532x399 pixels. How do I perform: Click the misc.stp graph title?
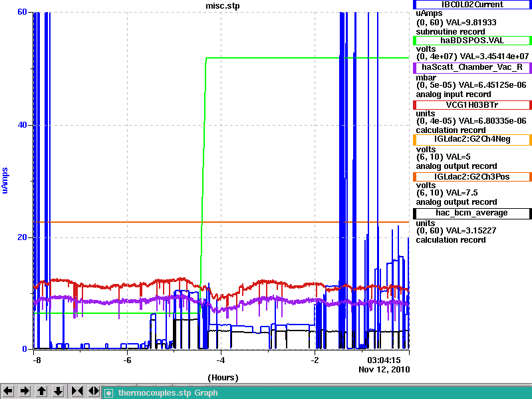coord(223,6)
